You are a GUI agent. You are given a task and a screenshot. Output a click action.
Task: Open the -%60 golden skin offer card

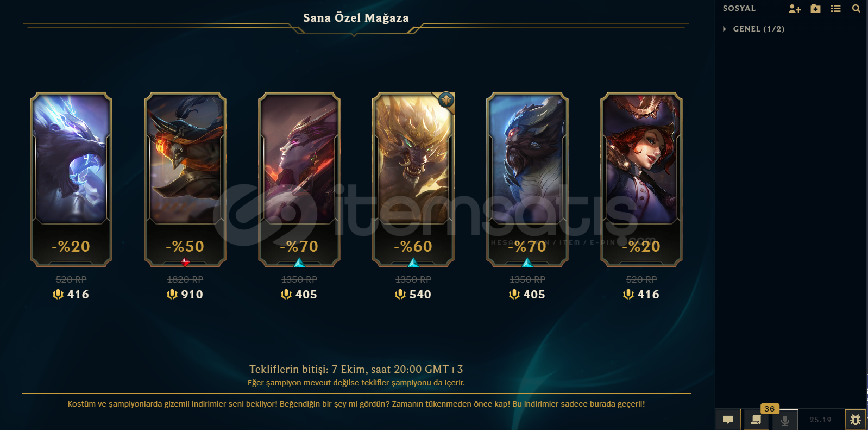(x=413, y=179)
